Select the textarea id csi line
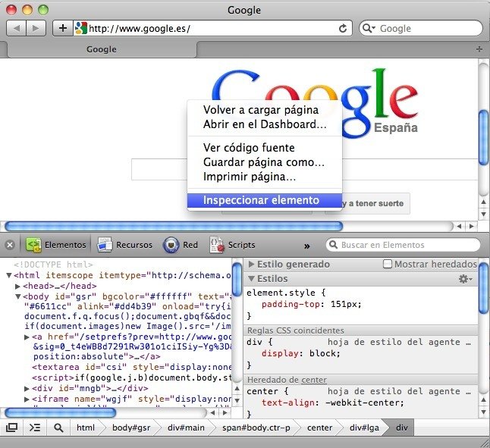This screenshot has height=448, width=490. click(x=131, y=367)
